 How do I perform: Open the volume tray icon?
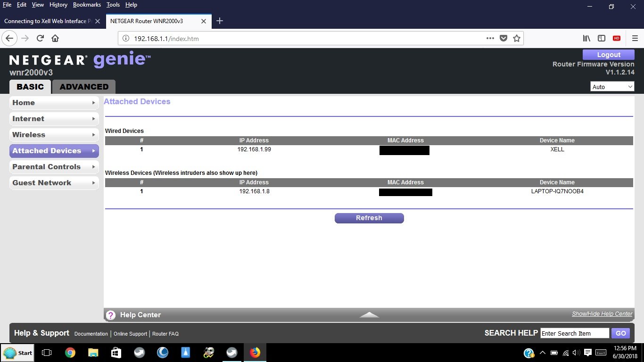(x=577, y=353)
